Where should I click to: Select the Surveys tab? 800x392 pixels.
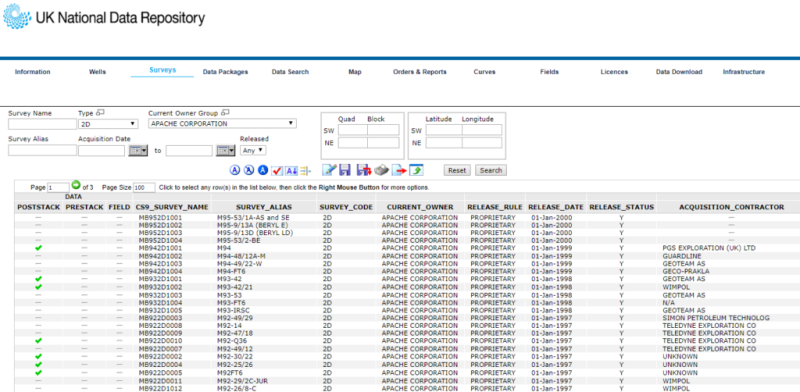point(163,70)
